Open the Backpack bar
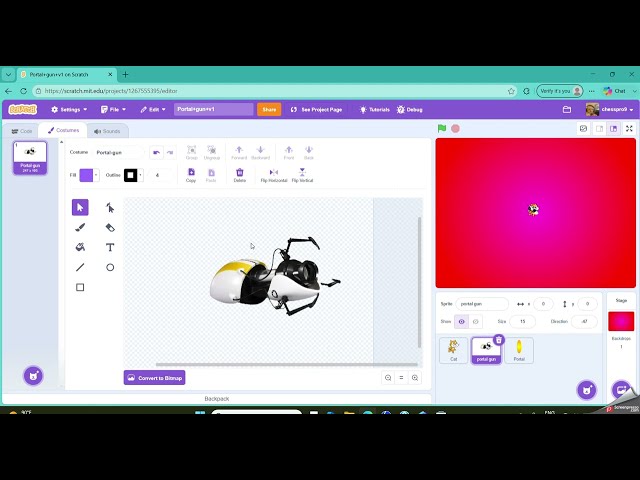Screen dimensions: 640x480 point(216,399)
